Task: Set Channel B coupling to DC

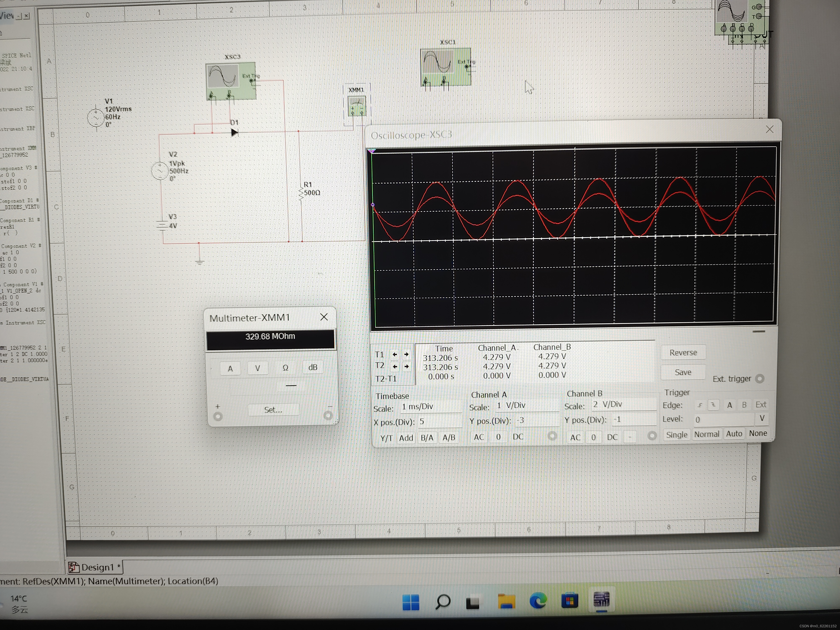Action: click(612, 437)
